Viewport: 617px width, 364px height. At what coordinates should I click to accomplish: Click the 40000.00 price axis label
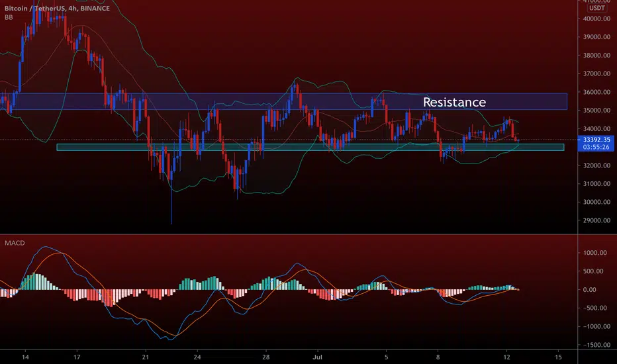coord(596,19)
